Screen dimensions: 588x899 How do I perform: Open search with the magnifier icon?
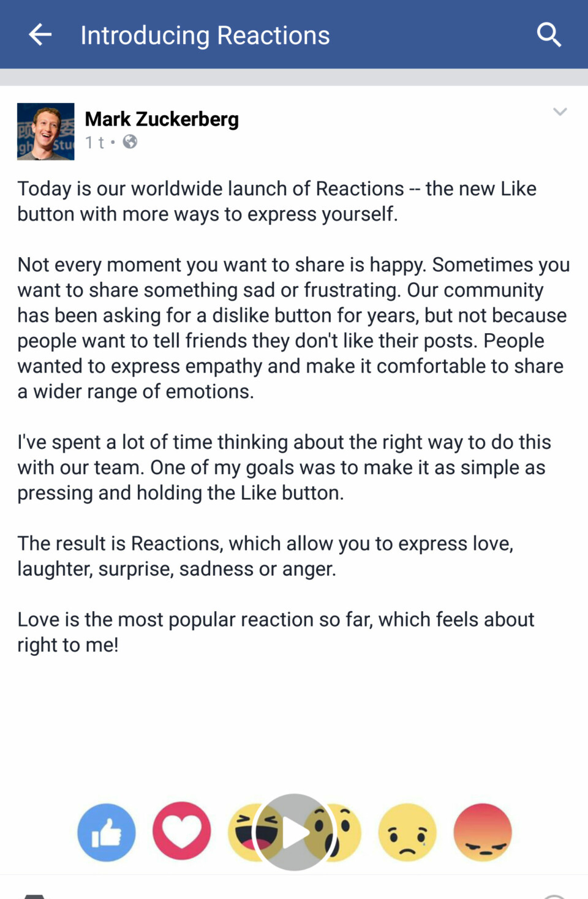point(549,35)
